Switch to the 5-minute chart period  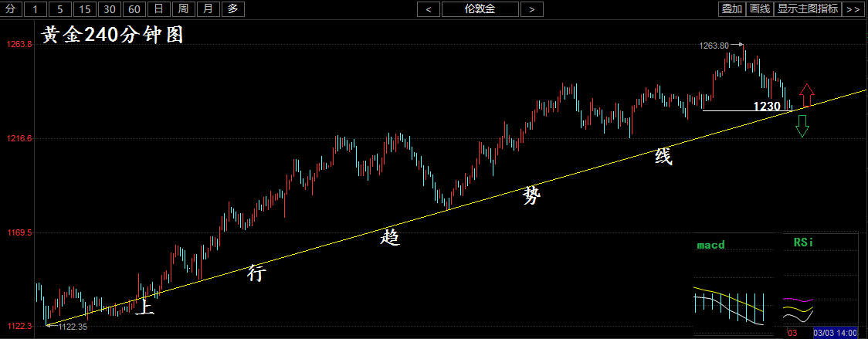[x=61, y=9]
